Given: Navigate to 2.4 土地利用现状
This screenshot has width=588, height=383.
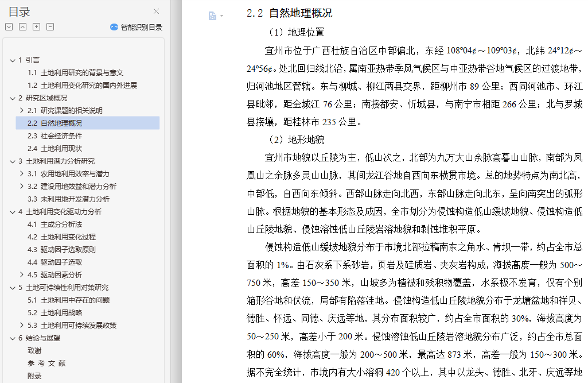Looking at the screenshot, I should [54, 148].
